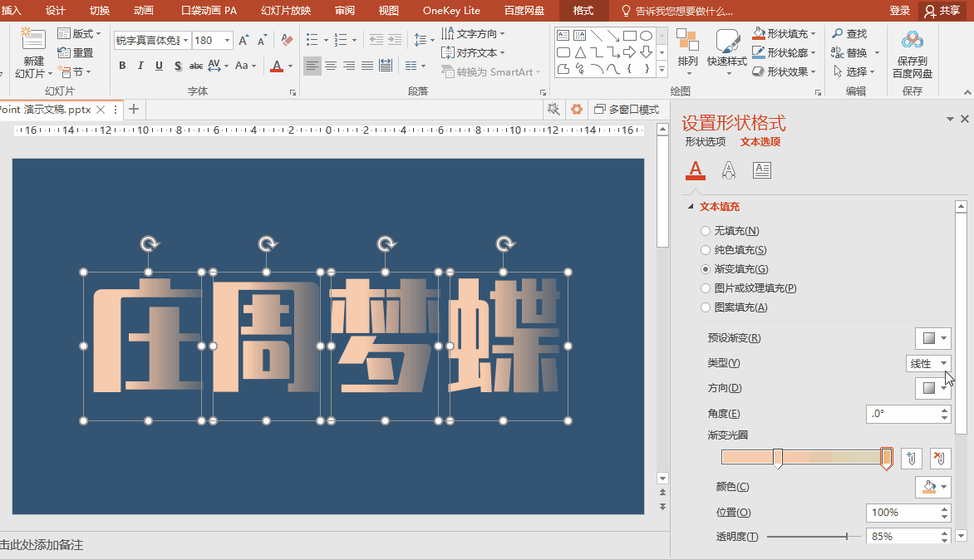Screen dimensions: 974x560
Task: Open the 预设渐变 preset dropdown
Action: coord(932,338)
